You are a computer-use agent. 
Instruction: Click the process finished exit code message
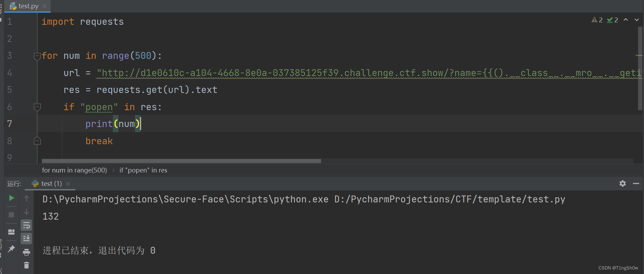[99, 250]
